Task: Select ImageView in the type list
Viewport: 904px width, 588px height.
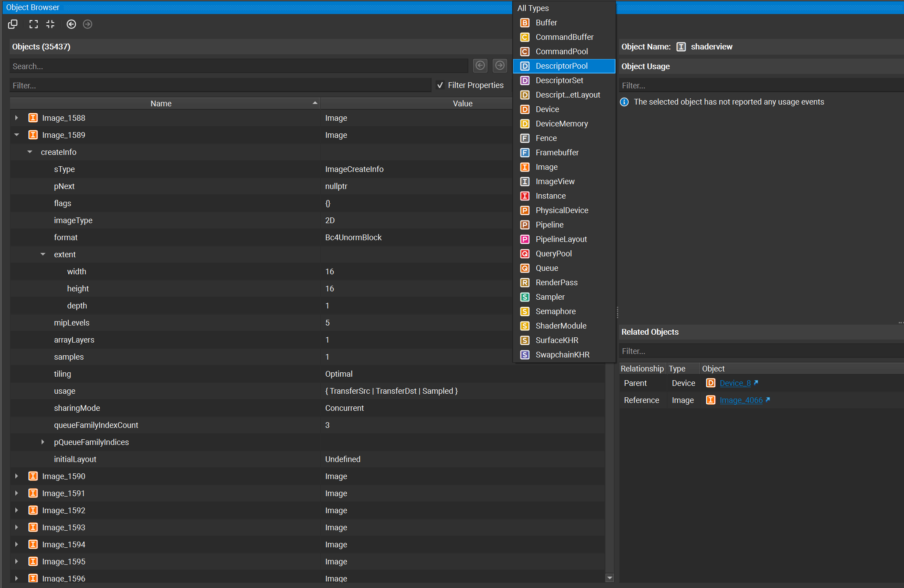Action: (x=554, y=181)
